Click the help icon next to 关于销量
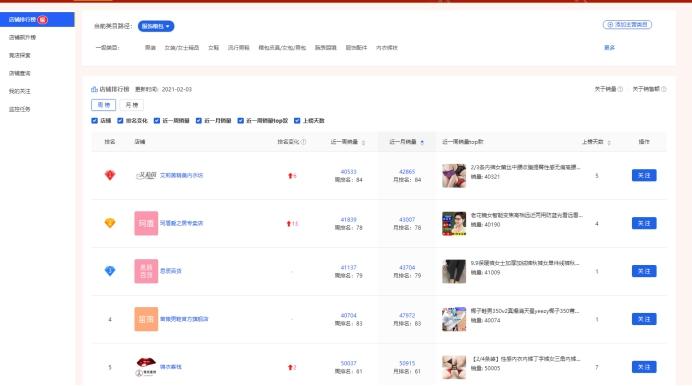 pos(620,89)
